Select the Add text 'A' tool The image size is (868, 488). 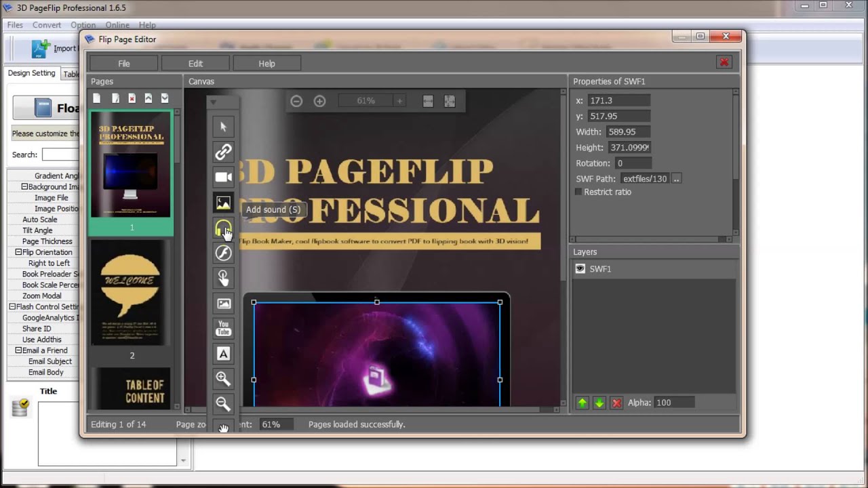point(223,354)
